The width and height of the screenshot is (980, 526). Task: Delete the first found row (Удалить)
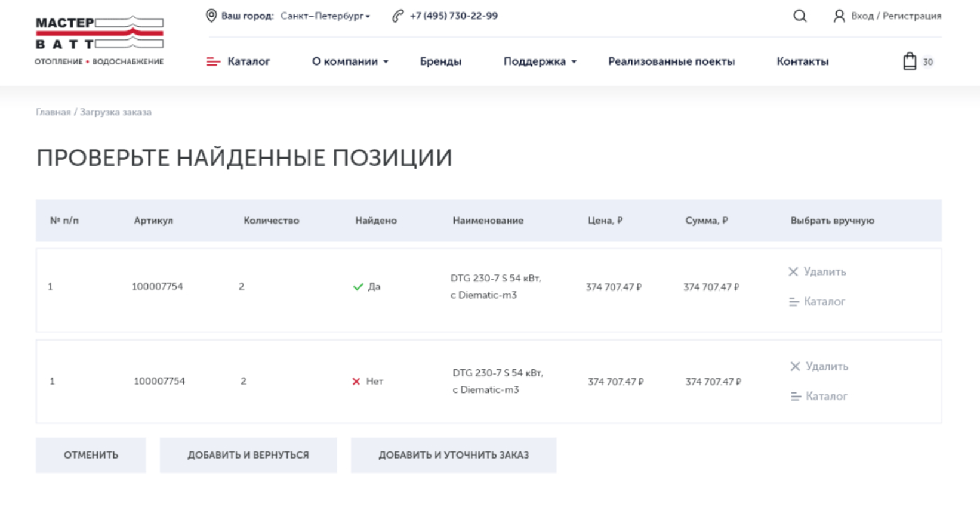817,272
